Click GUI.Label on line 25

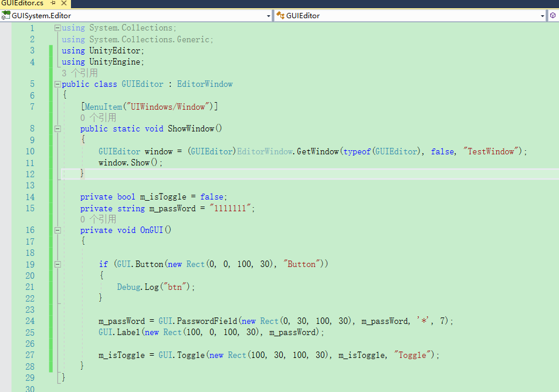pyautogui.click(x=120, y=332)
